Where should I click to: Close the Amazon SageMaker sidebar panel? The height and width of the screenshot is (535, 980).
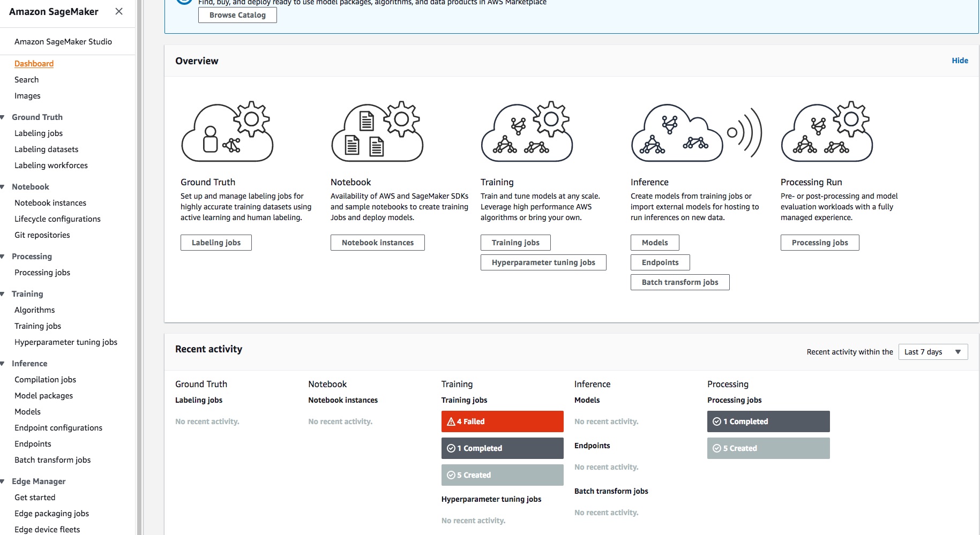point(119,11)
